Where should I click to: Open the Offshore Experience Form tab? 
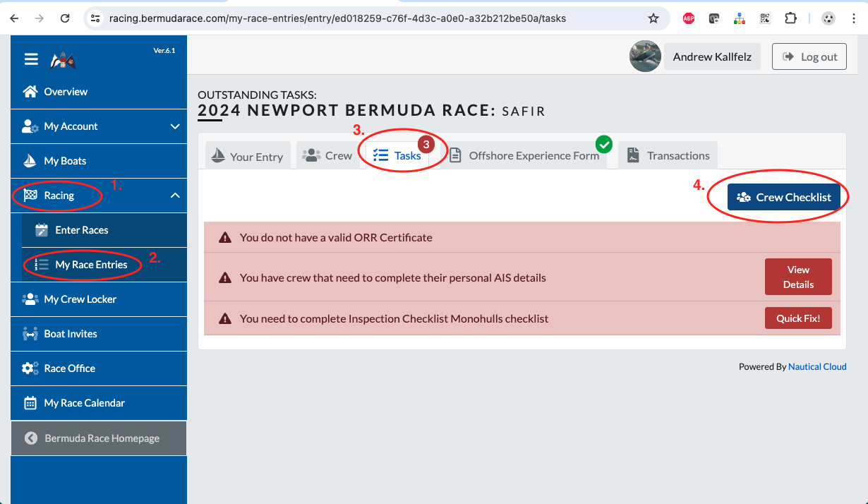pos(525,156)
